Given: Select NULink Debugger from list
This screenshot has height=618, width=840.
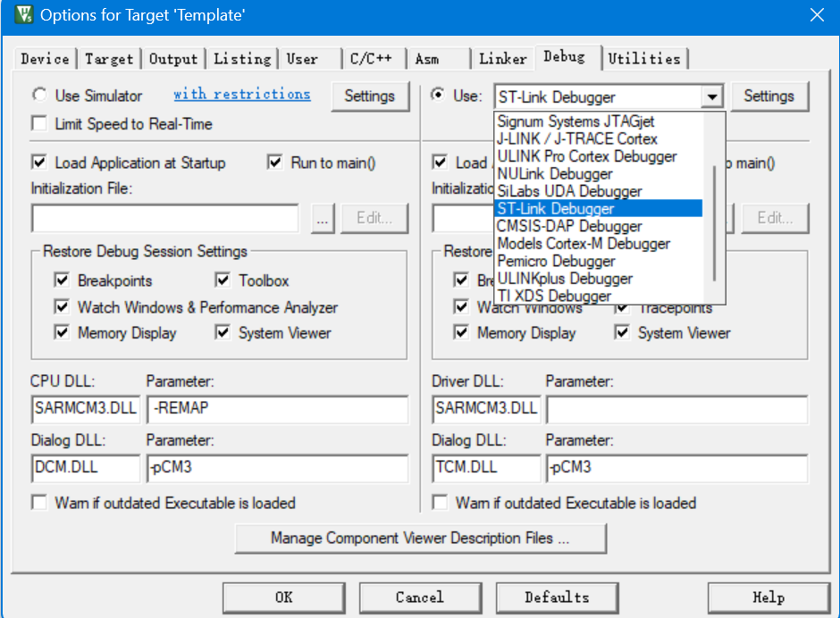Looking at the screenshot, I should (x=599, y=173).
